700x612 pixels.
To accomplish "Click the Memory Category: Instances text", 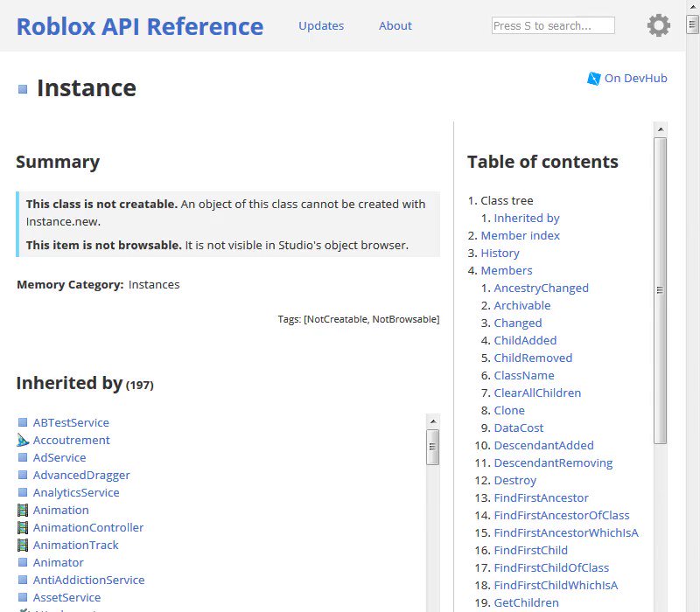I will click(x=98, y=285).
